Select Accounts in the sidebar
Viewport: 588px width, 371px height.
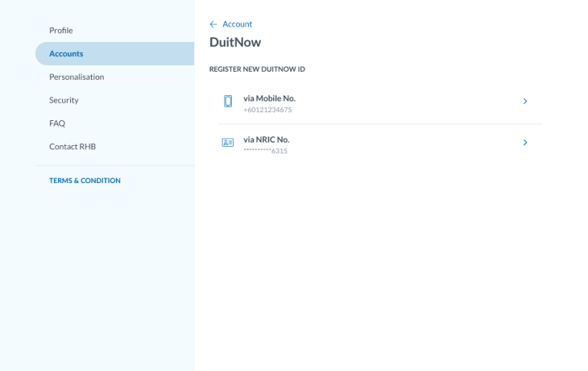pyautogui.click(x=66, y=54)
